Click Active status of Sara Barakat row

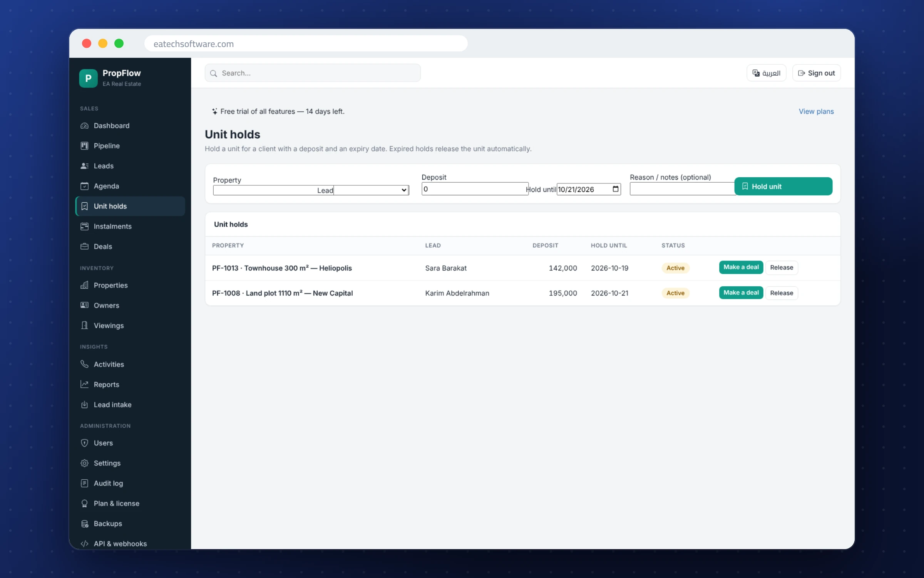click(675, 268)
